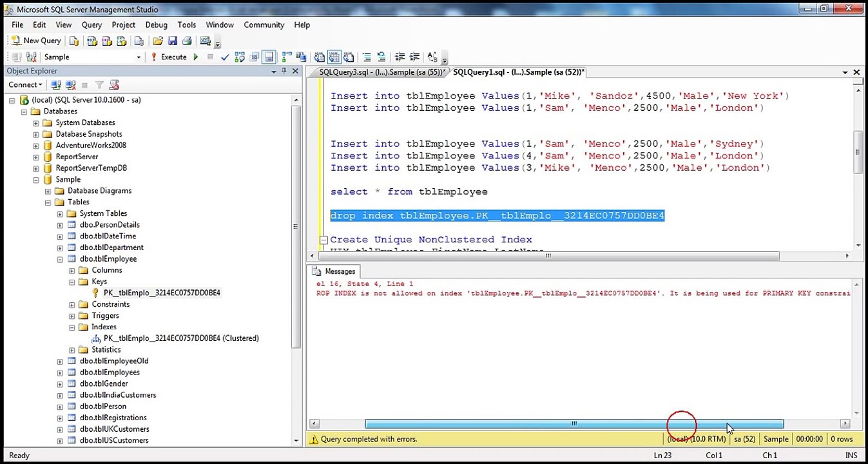This screenshot has width=868, height=464.
Task: Comment out the selected lines
Action: tap(367, 57)
